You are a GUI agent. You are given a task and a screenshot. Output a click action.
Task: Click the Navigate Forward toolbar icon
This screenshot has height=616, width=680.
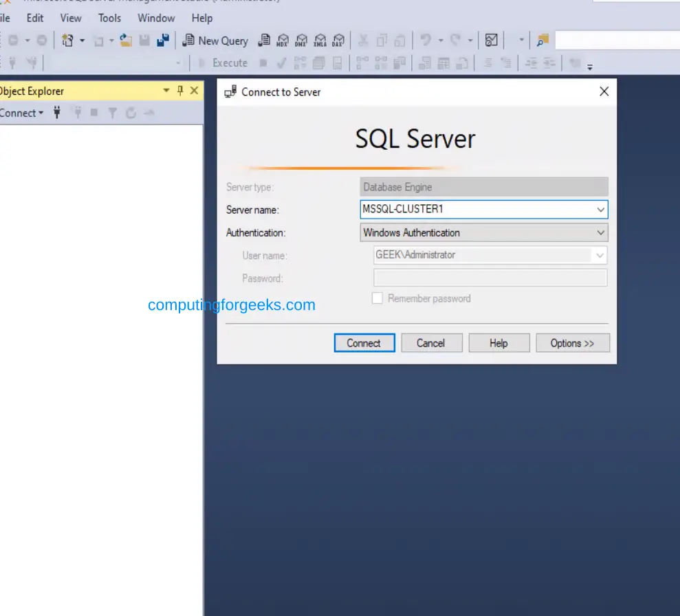click(x=42, y=41)
